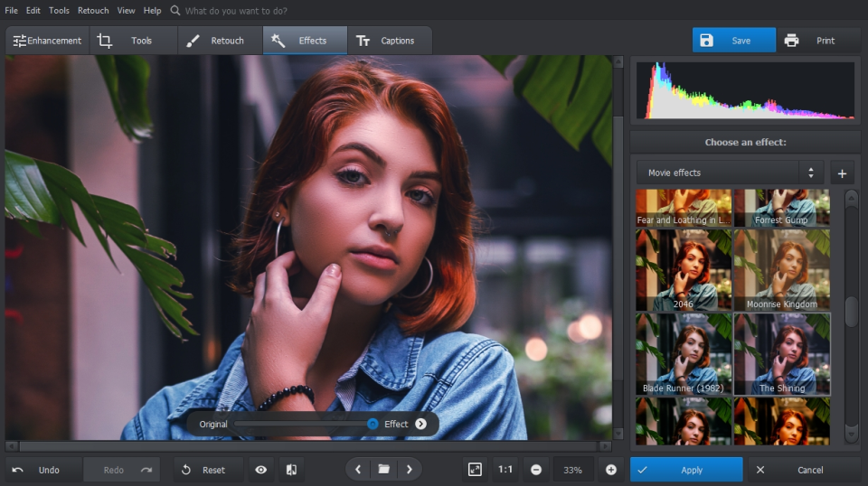Go to the previous photo arrow
This screenshot has width=868, height=486.
359,470
